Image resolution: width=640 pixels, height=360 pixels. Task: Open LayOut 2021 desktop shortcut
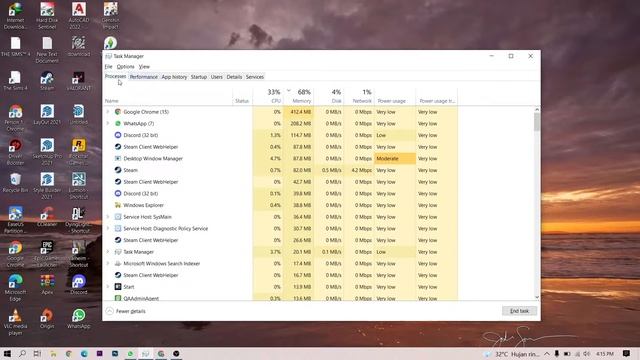(x=47, y=115)
